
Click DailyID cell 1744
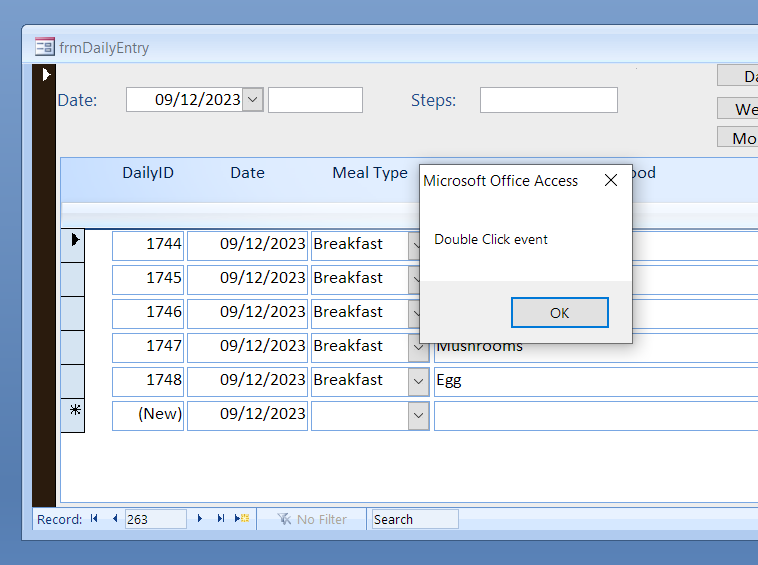point(148,246)
